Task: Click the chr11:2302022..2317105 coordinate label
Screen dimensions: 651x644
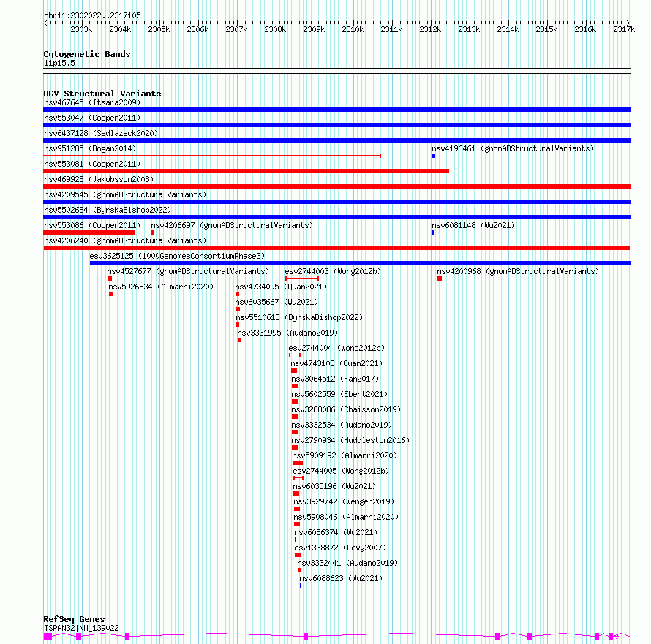Action: tap(92, 16)
